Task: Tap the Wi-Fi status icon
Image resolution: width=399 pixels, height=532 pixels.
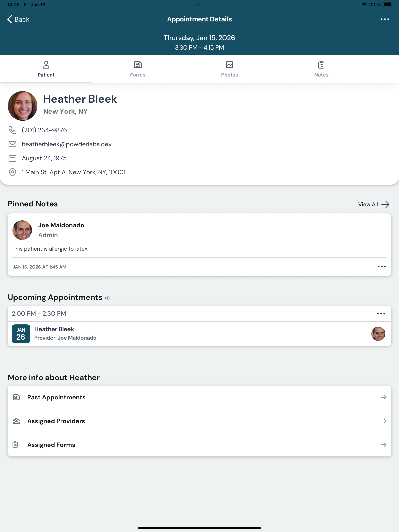Action: pos(364,4)
